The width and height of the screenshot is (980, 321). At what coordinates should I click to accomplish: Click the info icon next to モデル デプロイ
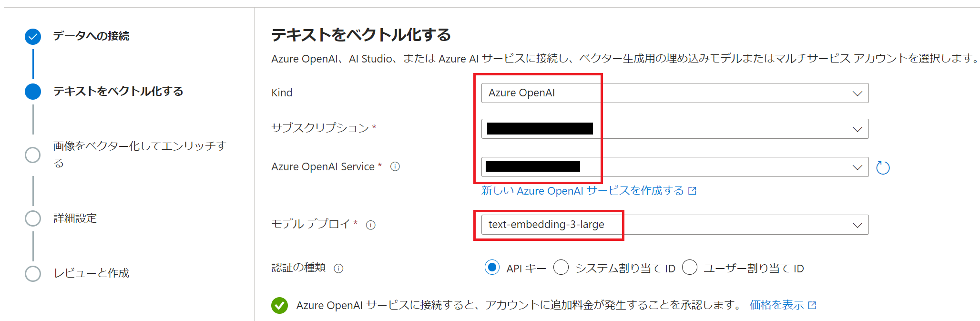[370, 225]
